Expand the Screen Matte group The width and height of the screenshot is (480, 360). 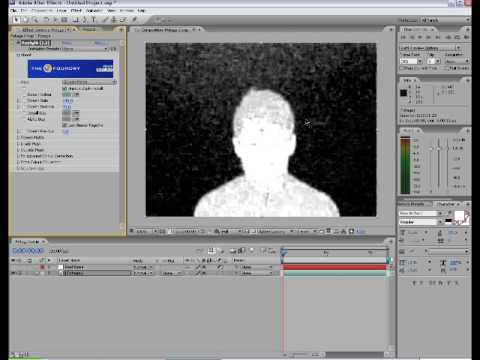(x=18, y=137)
